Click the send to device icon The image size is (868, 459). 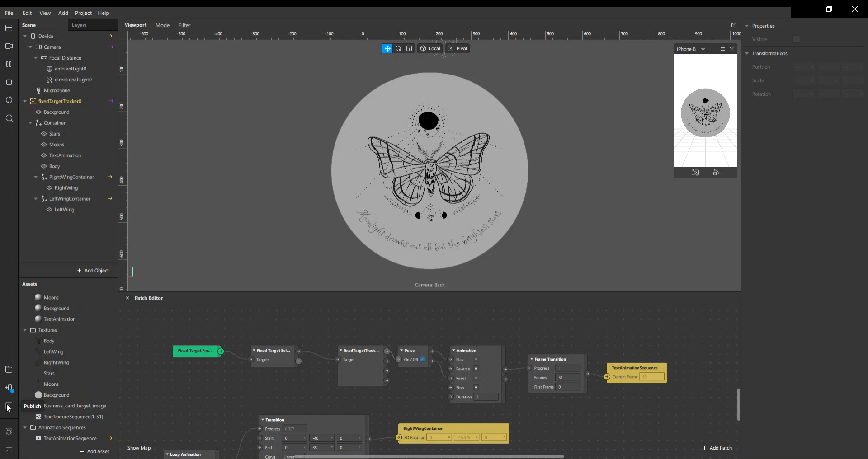[9, 388]
